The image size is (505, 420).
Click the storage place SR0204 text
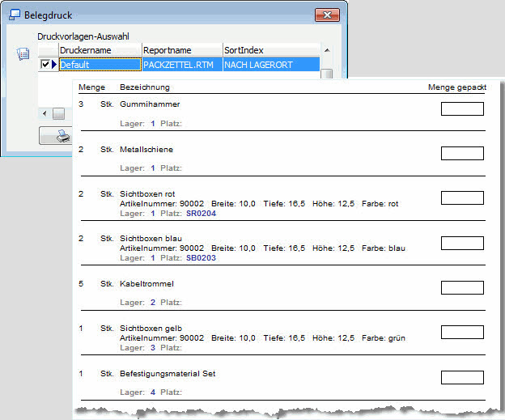(x=201, y=214)
